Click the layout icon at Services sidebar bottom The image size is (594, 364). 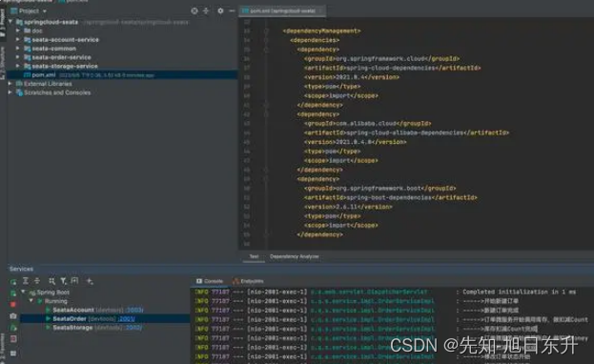tap(13, 354)
